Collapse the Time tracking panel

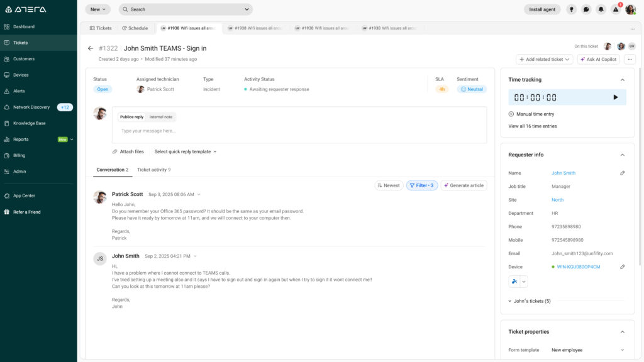pos(623,80)
